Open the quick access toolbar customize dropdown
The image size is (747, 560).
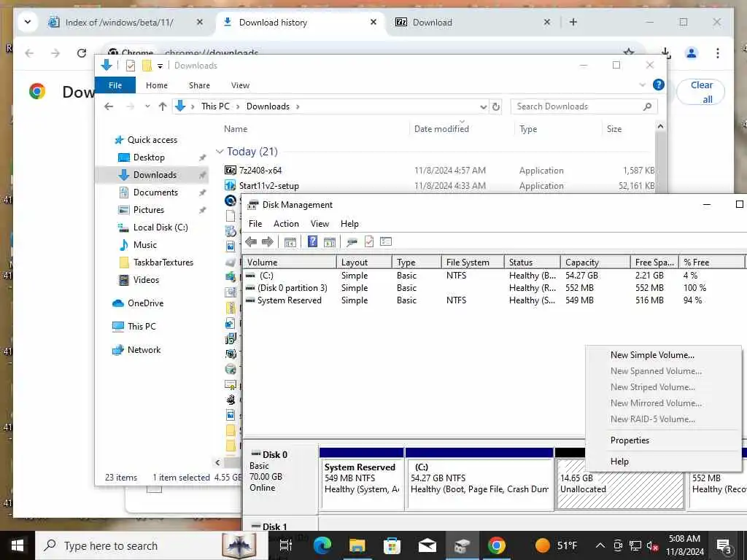(x=160, y=66)
